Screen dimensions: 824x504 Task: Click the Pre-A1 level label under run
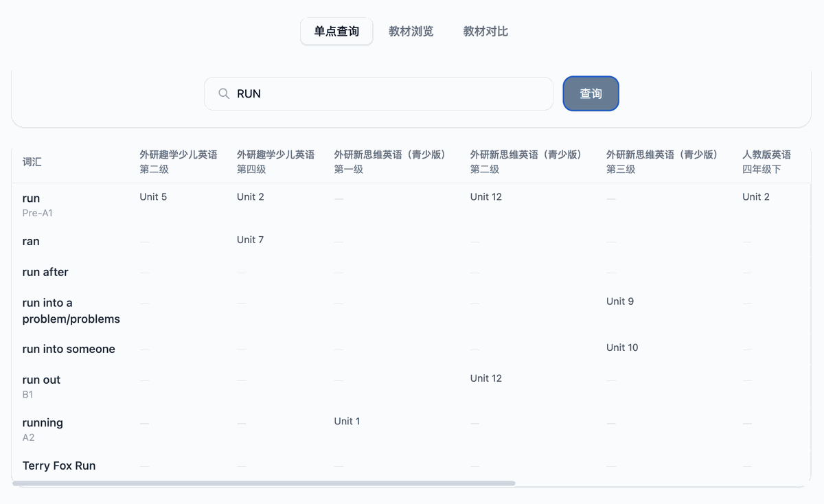(x=38, y=213)
